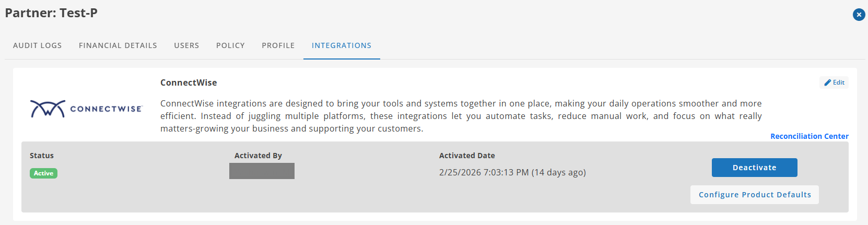Click the Partner: Test-P page heading
The width and height of the screenshot is (868, 225).
coord(51,13)
